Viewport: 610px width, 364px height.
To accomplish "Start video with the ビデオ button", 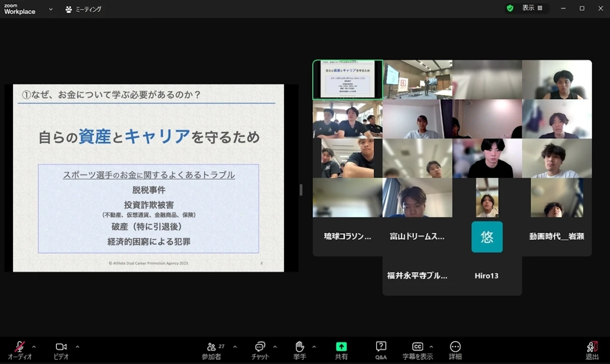I will 62,350.
